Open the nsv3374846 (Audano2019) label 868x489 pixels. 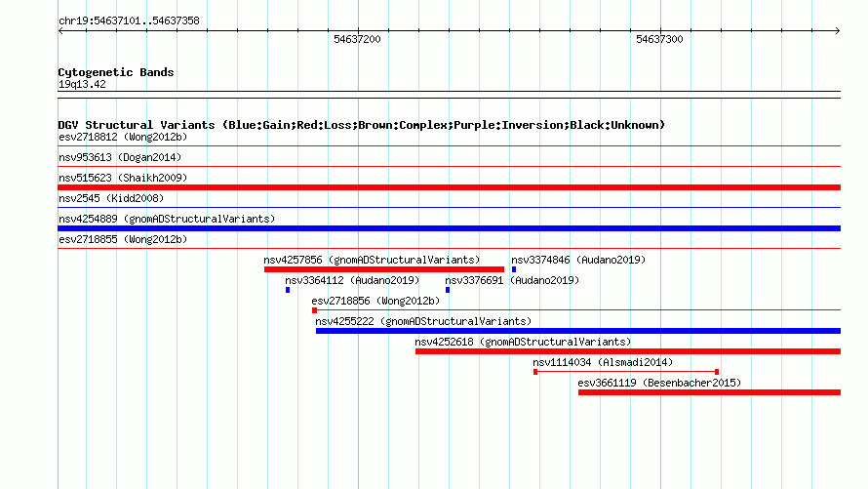point(578,260)
